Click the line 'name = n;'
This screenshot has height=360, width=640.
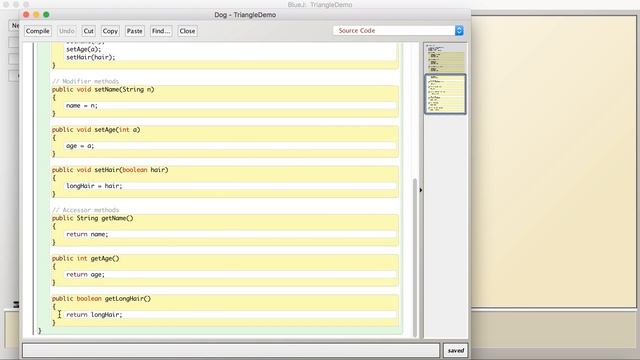(x=82, y=105)
